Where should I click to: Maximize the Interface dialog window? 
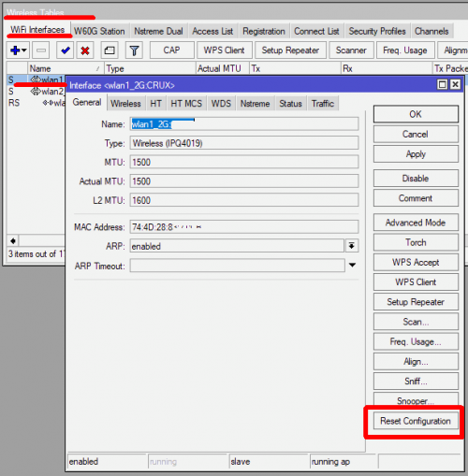[442, 84]
